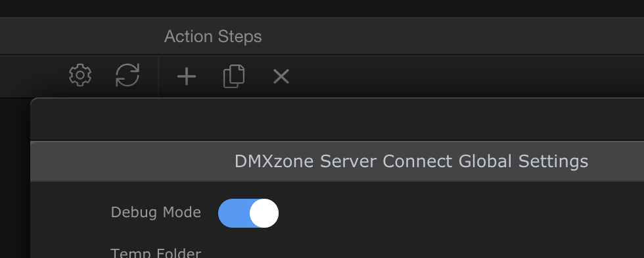Click the word Steps in panel header
The width and height of the screenshot is (644, 258).
click(x=240, y=37)
